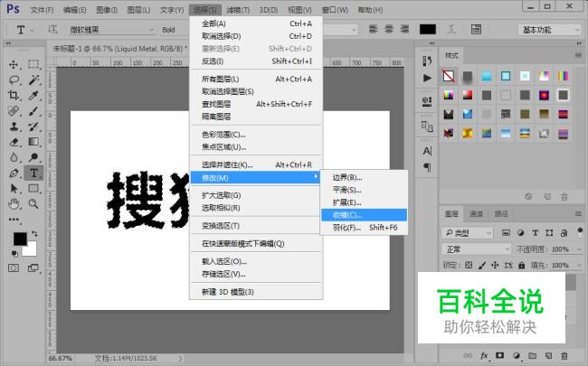Select the Healing Brush tool
The height and width of the screenshot is (366, 588).
[x=14, y=111]
